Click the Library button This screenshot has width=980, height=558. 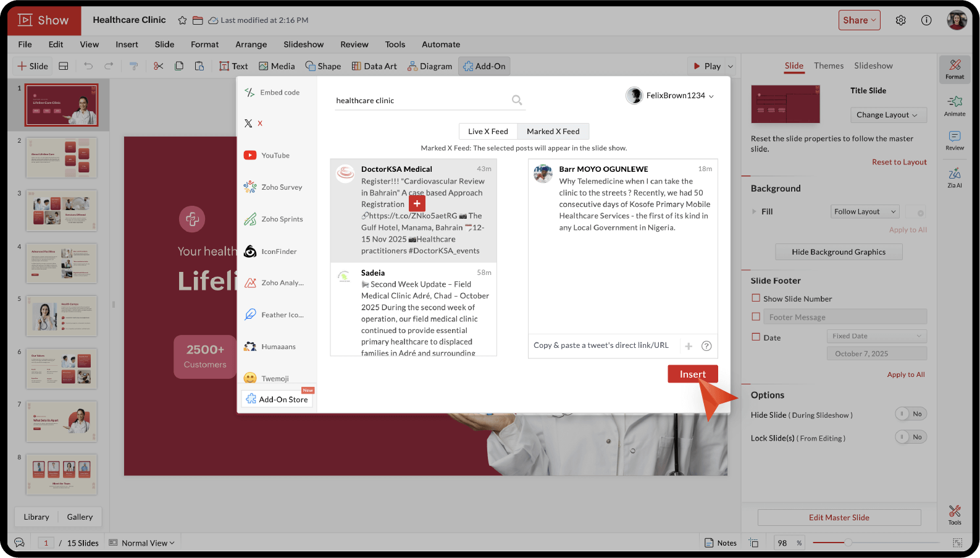click(x=36, y=517)
